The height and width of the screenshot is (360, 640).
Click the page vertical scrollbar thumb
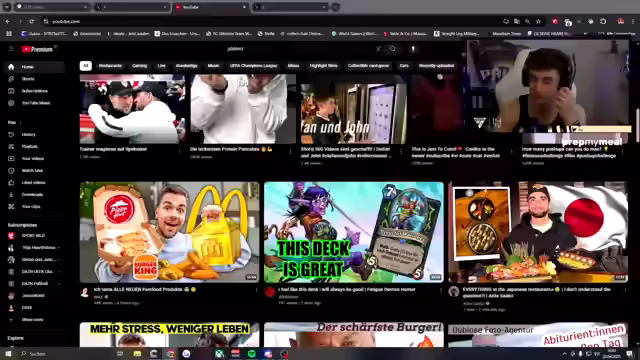(637, 127)
